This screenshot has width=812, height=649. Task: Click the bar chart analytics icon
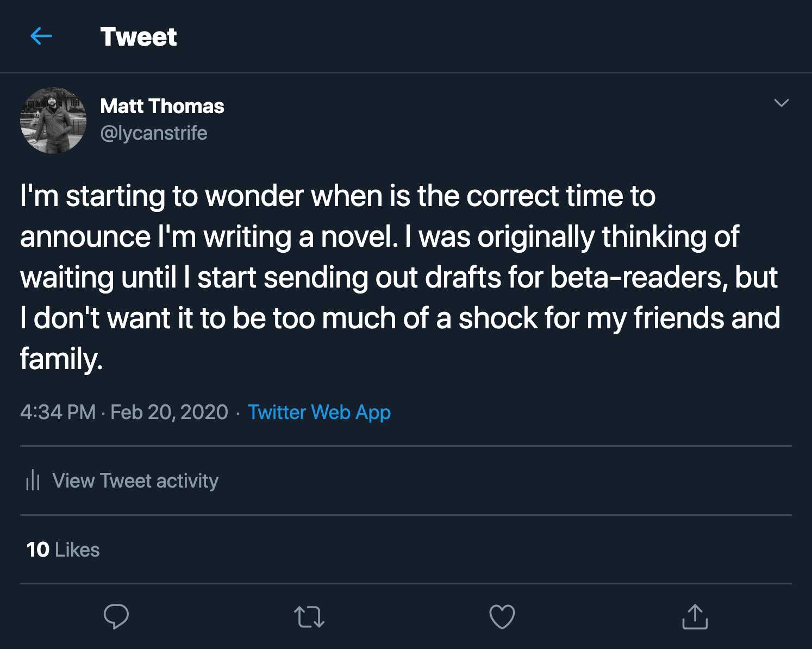33,480
